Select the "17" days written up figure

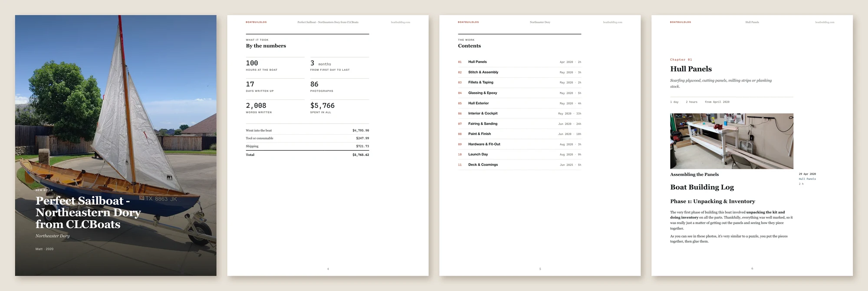[x=250, y=84]
